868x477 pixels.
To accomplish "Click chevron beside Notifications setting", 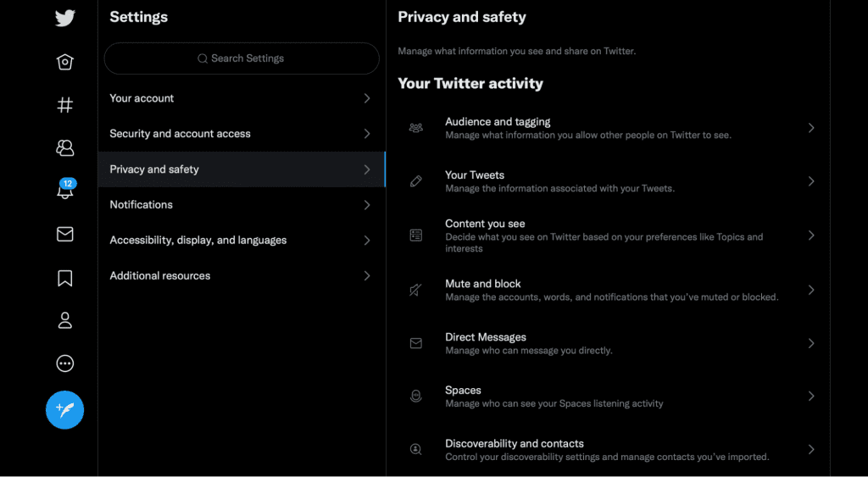I will [367, 205].
